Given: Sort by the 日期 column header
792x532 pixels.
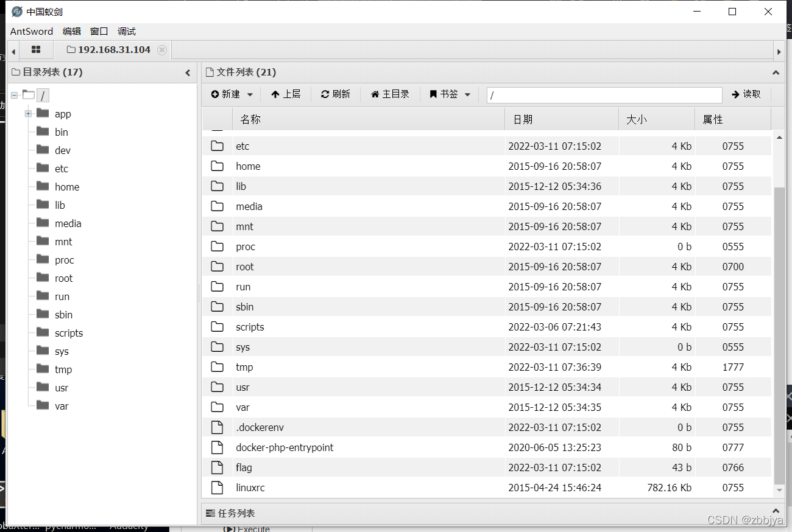Looking at the screenshot, I should coord(562,119).
